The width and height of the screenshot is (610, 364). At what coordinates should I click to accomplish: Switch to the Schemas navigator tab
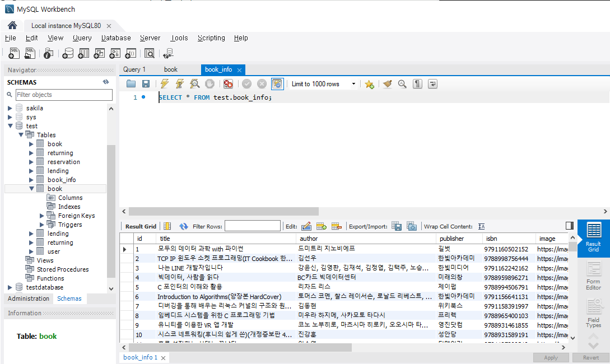click(69, 298)
